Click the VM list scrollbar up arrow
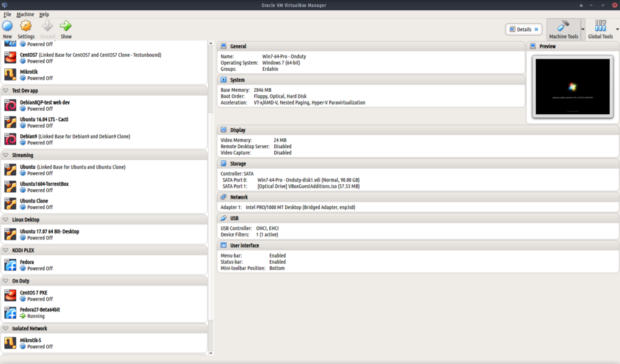The image size is (620, 364). [211, 43]
